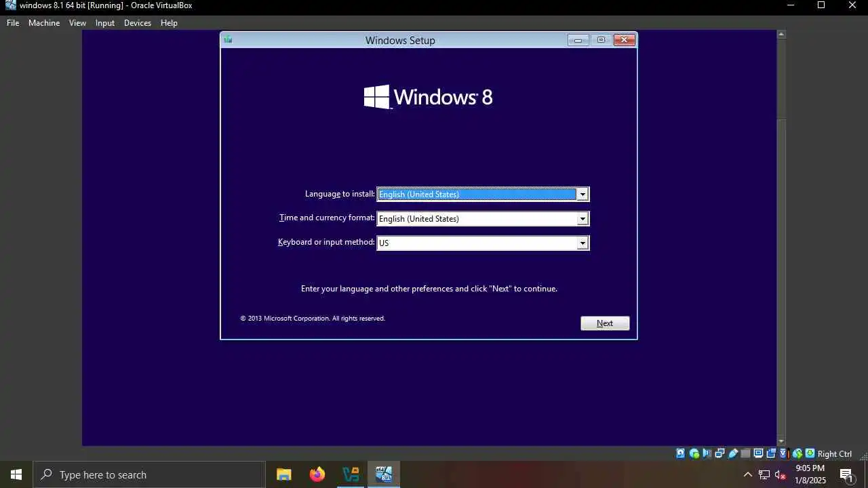Click the grey shared folders indicator
The width and height of the screenshot is (868, 488).
click(x=745, y=453)
